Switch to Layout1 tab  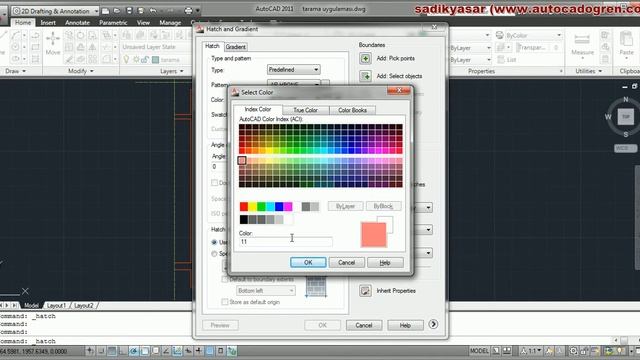(56, 305)
